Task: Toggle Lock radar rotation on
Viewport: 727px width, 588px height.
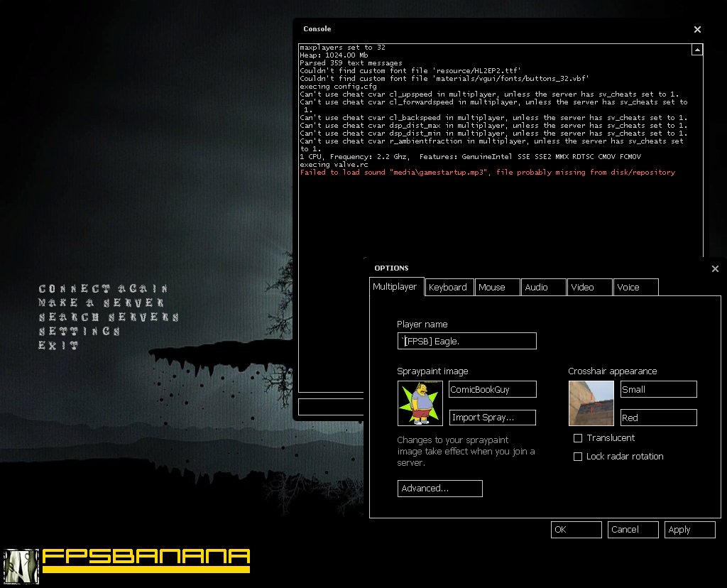Action: [x=578, y=457]
